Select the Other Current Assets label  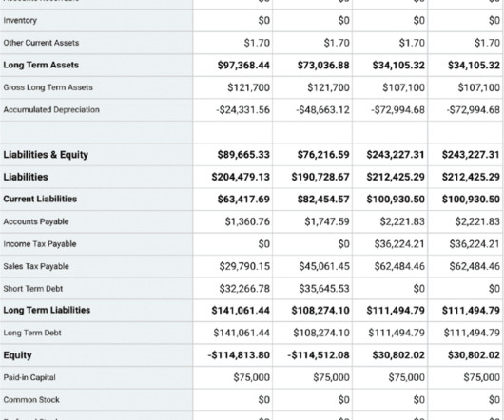click(41, 43)
